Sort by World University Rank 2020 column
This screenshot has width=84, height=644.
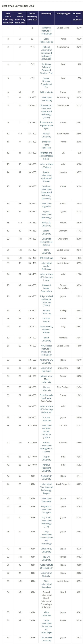tap(32, 17)
